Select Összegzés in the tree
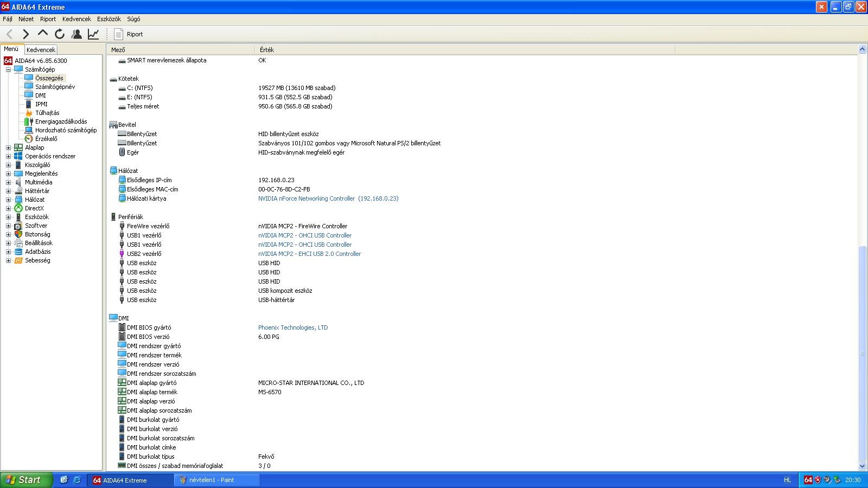 (x=49, y=78)
